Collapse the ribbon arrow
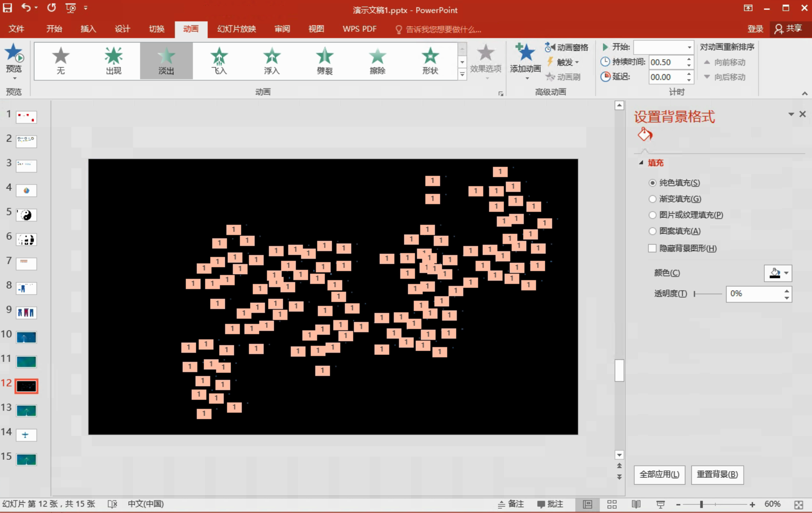Image resolution: width=812 pixels, height=513 pixels. (805, 93)
